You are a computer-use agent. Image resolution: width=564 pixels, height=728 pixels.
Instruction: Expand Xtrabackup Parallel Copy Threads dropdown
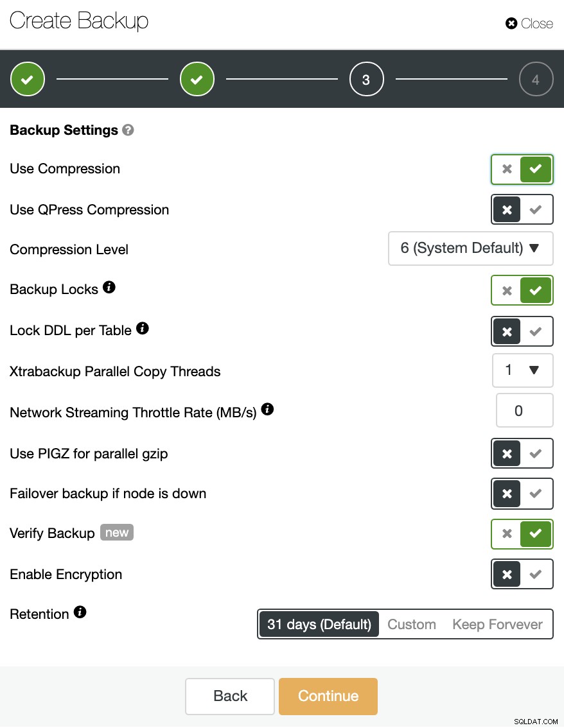[523, 370]
